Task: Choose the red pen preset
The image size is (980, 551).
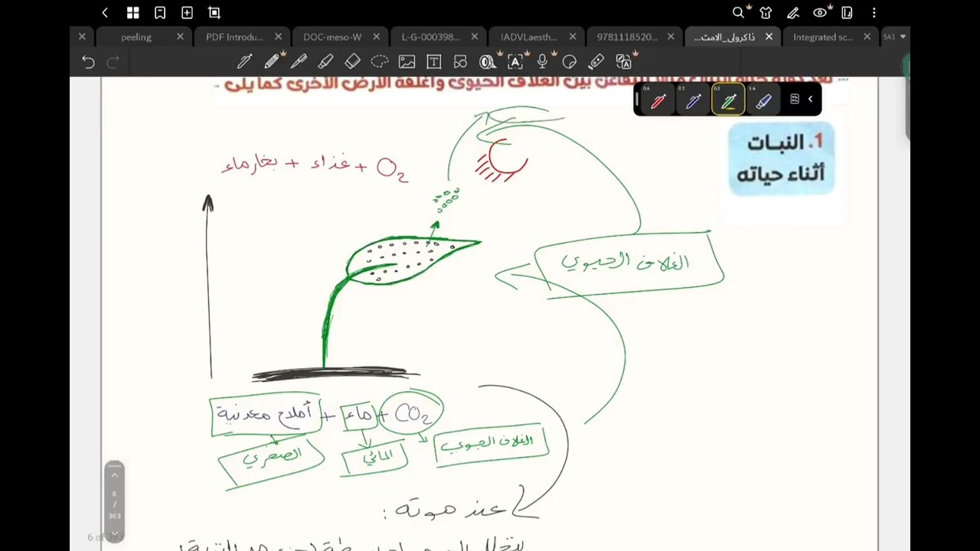Action: (657, 99)
